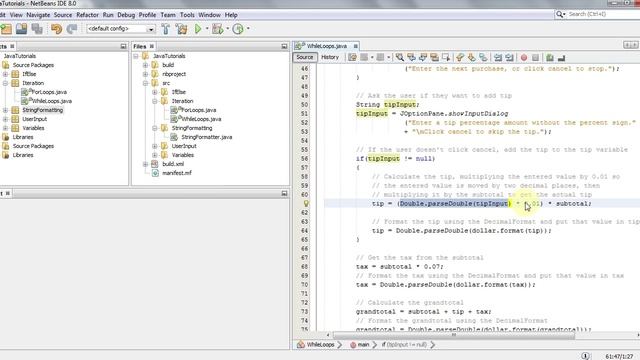Open the Run Project dropdown arrow
This screenshot has height=360, width=640.
(x=207, y=29)
